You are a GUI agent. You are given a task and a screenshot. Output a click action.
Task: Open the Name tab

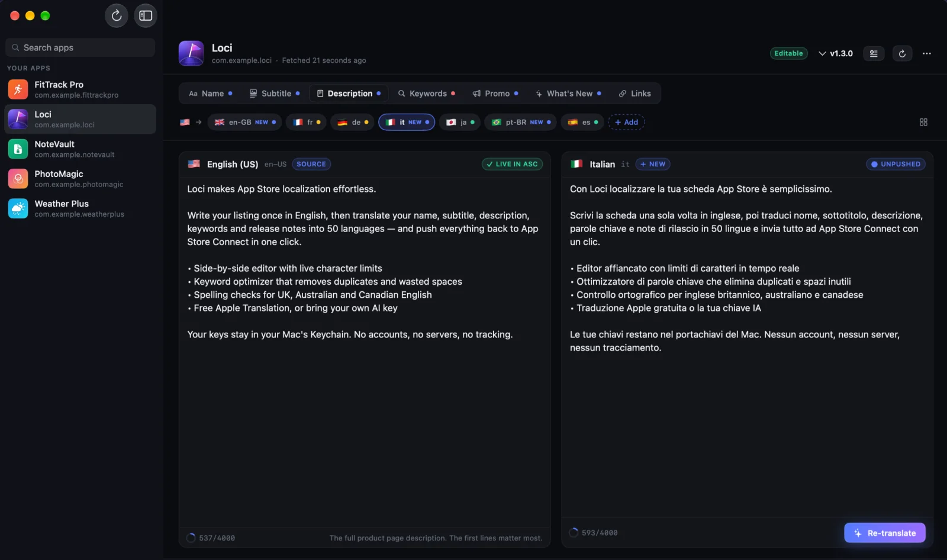coord(211,94)
